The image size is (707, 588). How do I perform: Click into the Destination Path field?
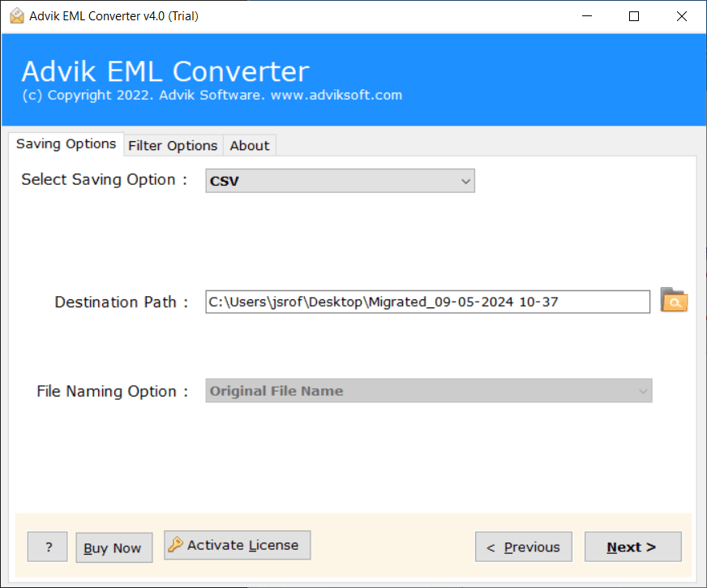pyautogui.click(x=427, y=302)
